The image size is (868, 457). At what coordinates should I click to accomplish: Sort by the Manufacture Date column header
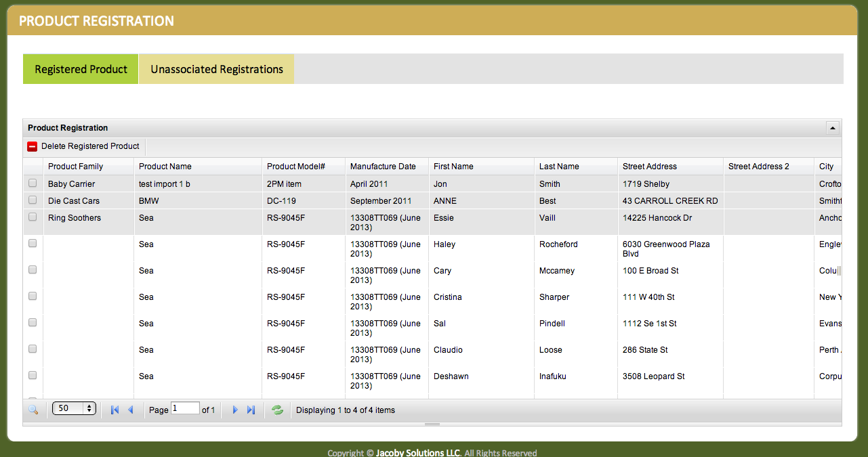tap(387, 167)
